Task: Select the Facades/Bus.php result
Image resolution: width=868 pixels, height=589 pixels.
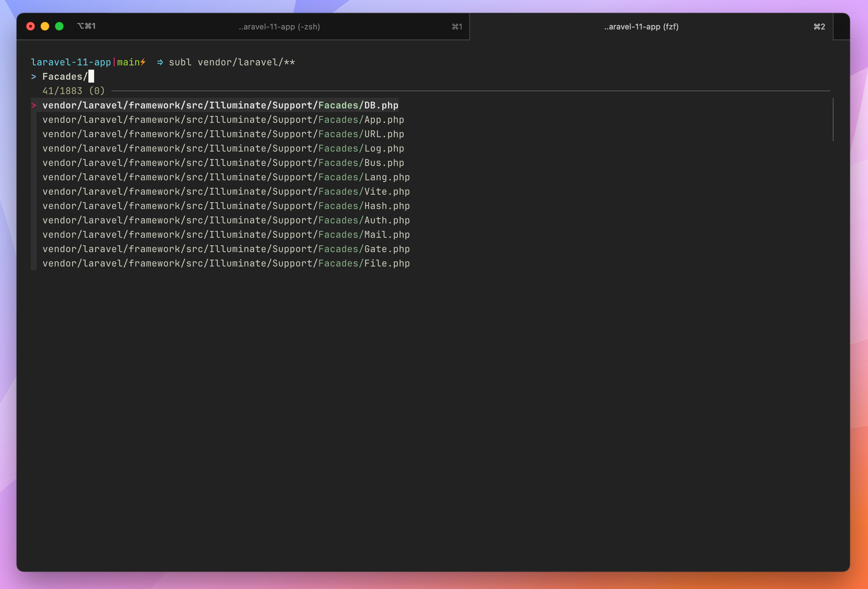Action: click(223, 163)
